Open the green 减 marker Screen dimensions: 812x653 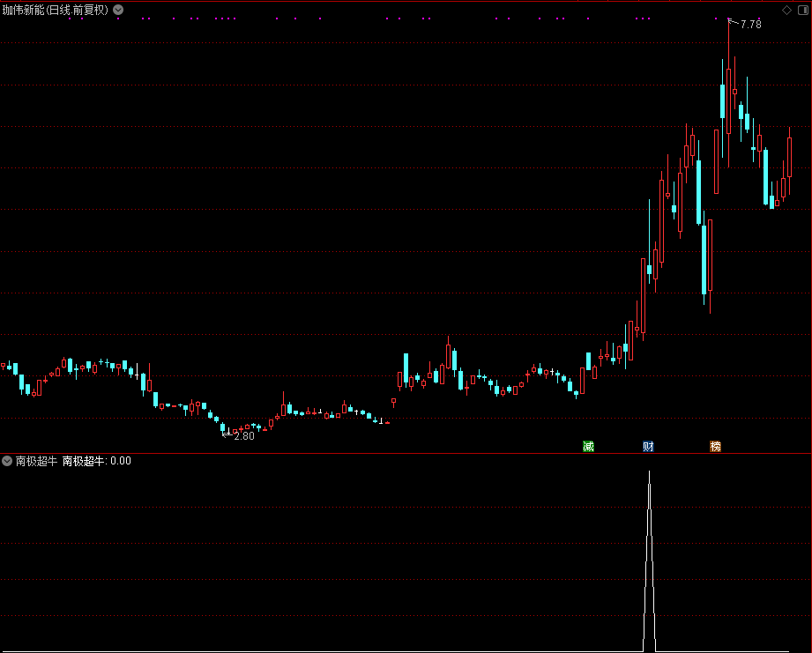point(588,446)
